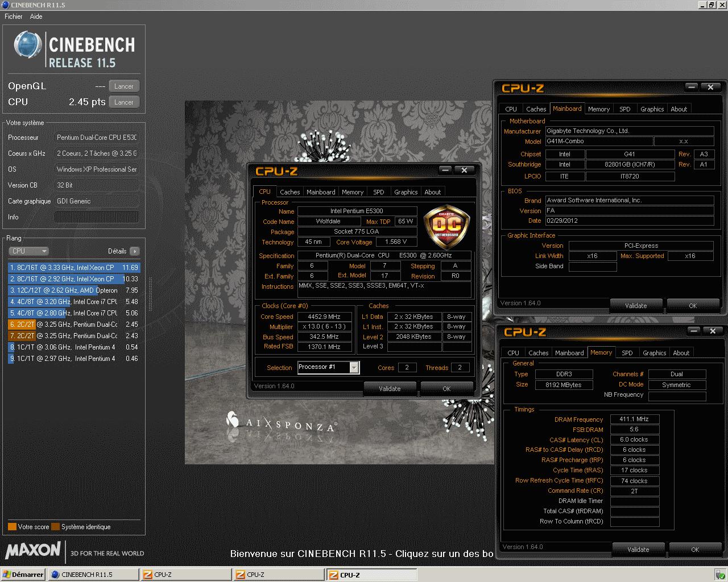Click OK in Mainboard CPU-Z window
The width and height of the screenshot is (728, 582).
[693, 306]
